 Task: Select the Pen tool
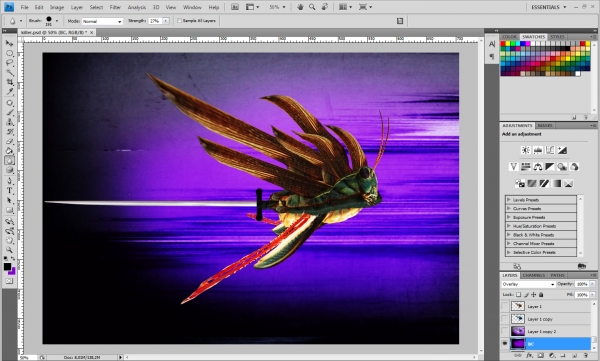(x=9, y=181)
